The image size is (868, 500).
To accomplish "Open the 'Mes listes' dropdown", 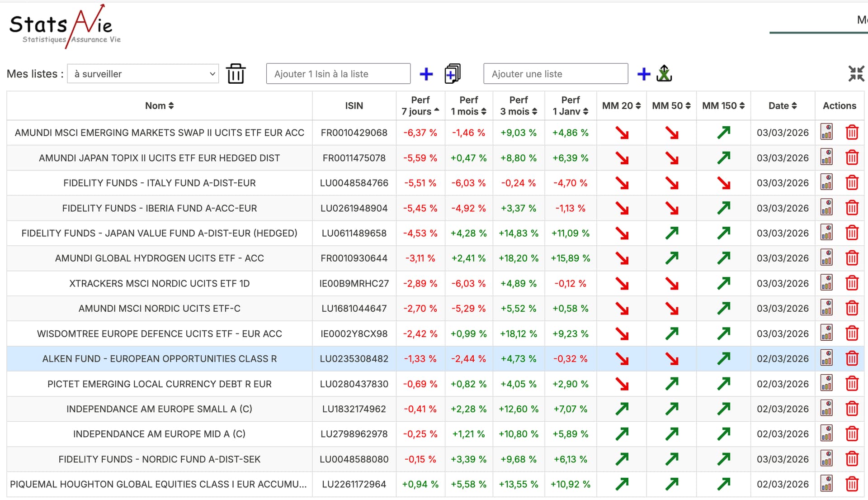I will coord(143,74).
